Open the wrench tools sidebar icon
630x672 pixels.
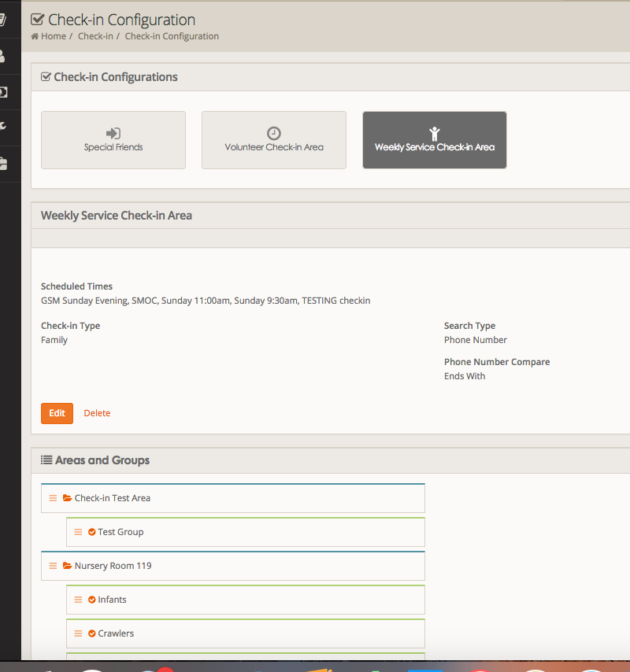click(4, 127)
